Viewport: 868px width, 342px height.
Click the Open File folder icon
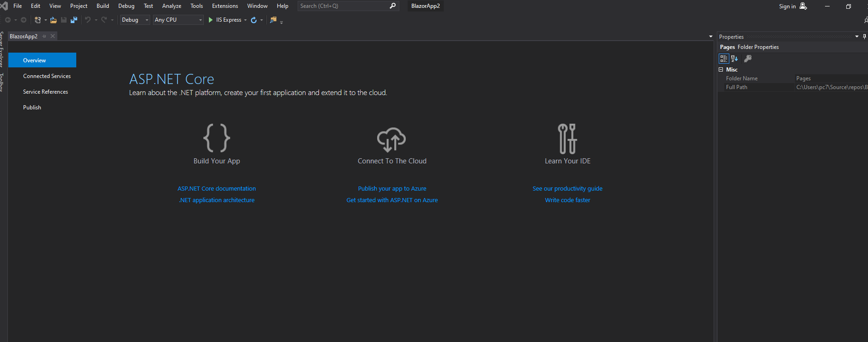coord(54,20)
